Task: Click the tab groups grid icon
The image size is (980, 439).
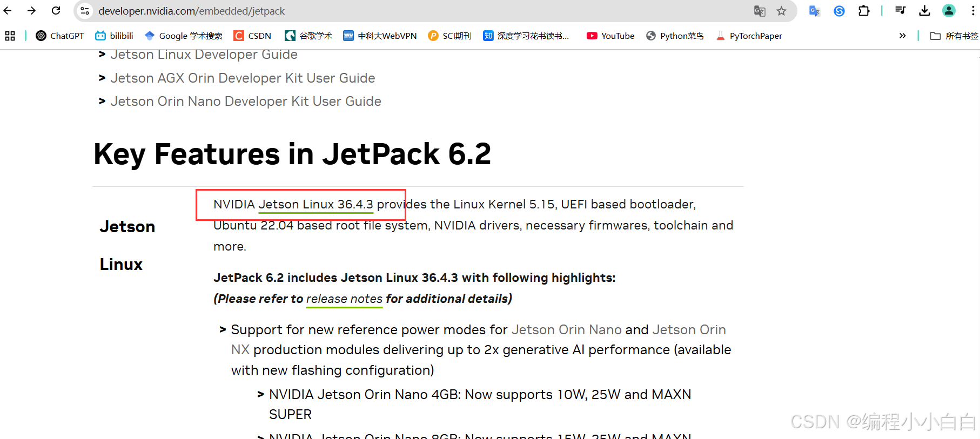Action: coord(10,36)
